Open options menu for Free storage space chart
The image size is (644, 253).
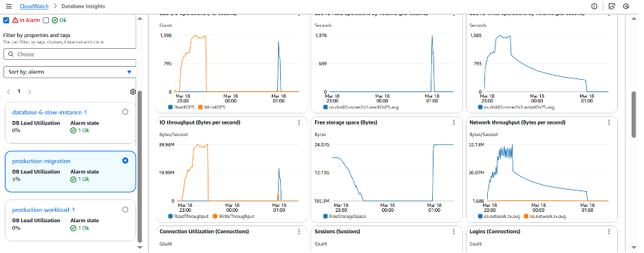(x=453, y=122)
